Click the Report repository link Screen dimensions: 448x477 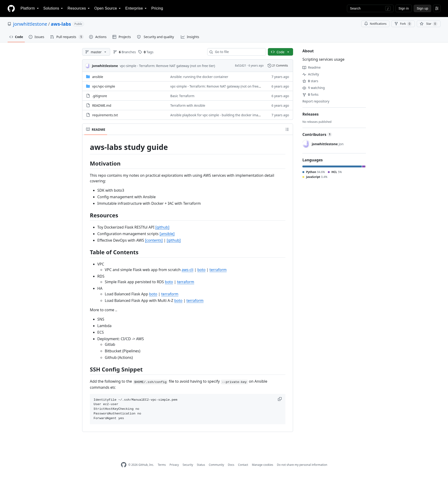coord(316,102)
